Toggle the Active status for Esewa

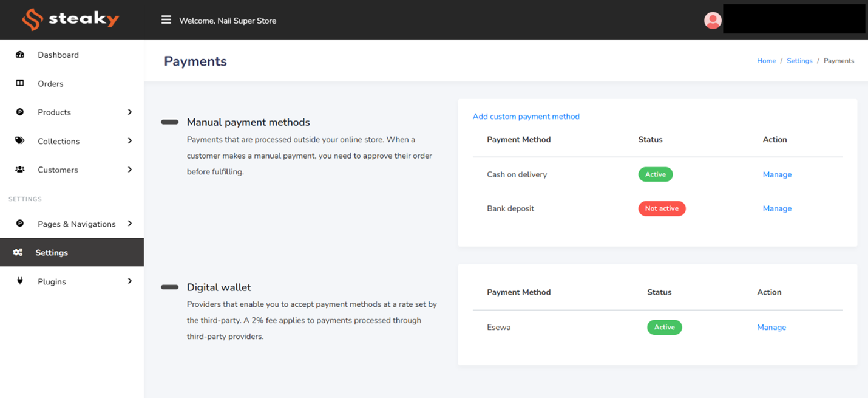(664, 327)
